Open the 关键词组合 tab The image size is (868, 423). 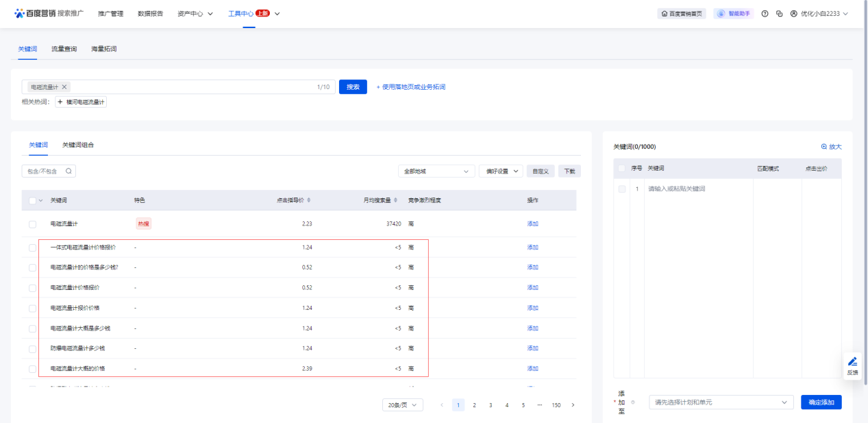(78, 145)
